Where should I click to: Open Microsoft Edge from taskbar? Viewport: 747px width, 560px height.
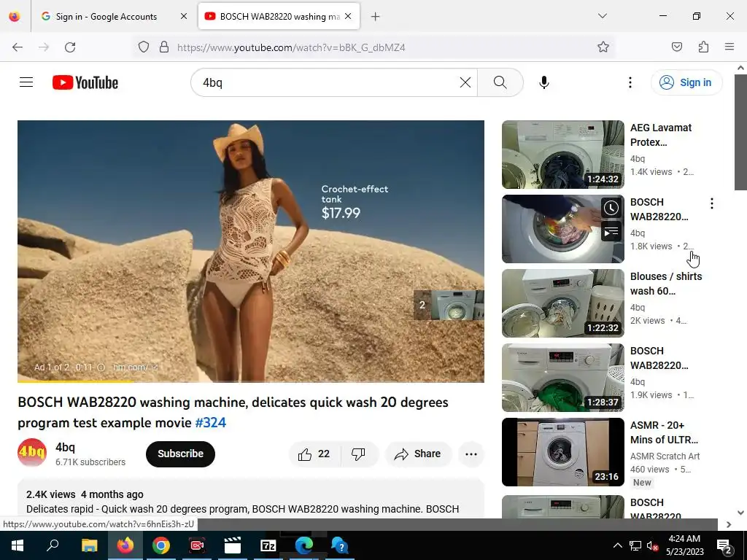304,545
